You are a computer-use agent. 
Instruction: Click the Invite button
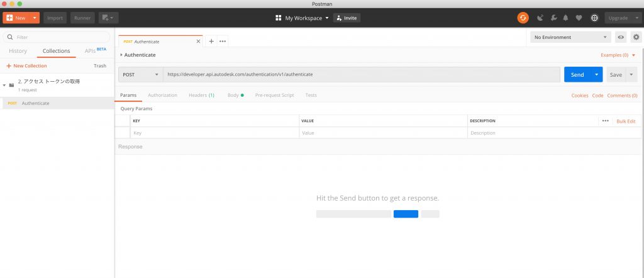coord(347,18)
